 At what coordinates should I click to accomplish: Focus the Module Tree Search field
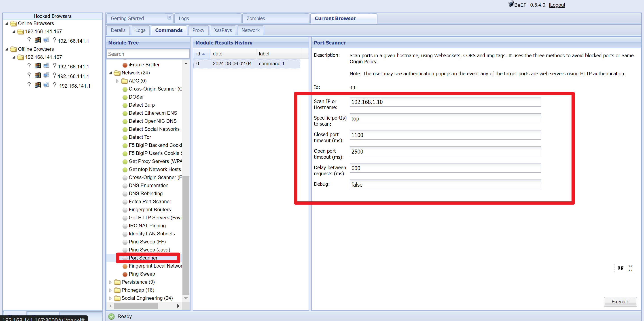tap(148, 54)
